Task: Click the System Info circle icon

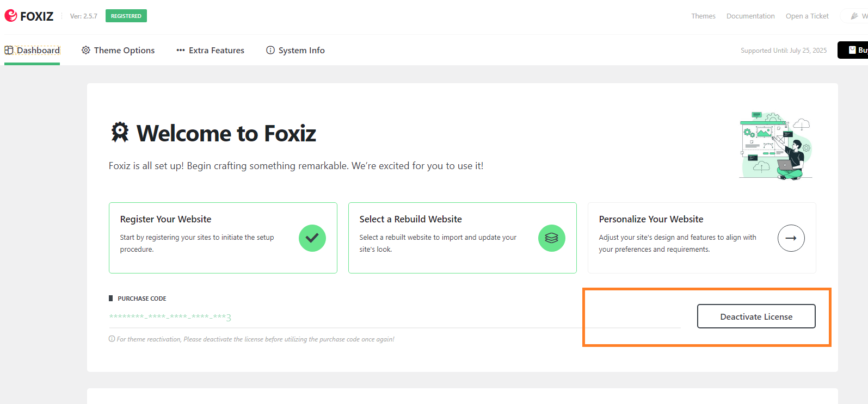Action: pyautogui.click(x=270, y=50)
